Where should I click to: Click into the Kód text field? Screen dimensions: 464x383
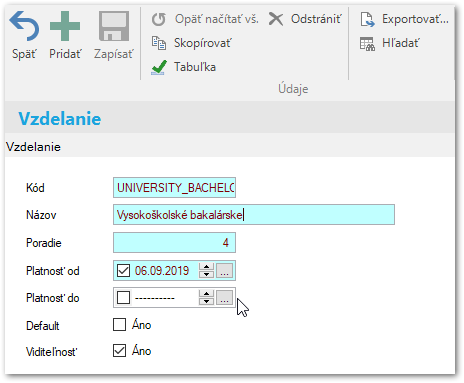tap(174, 188)
